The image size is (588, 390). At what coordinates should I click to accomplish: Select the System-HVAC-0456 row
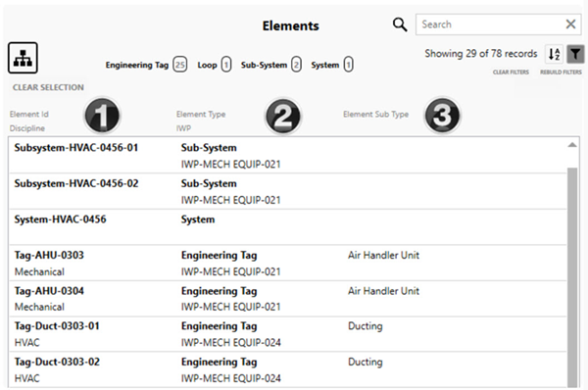(287, 227)
